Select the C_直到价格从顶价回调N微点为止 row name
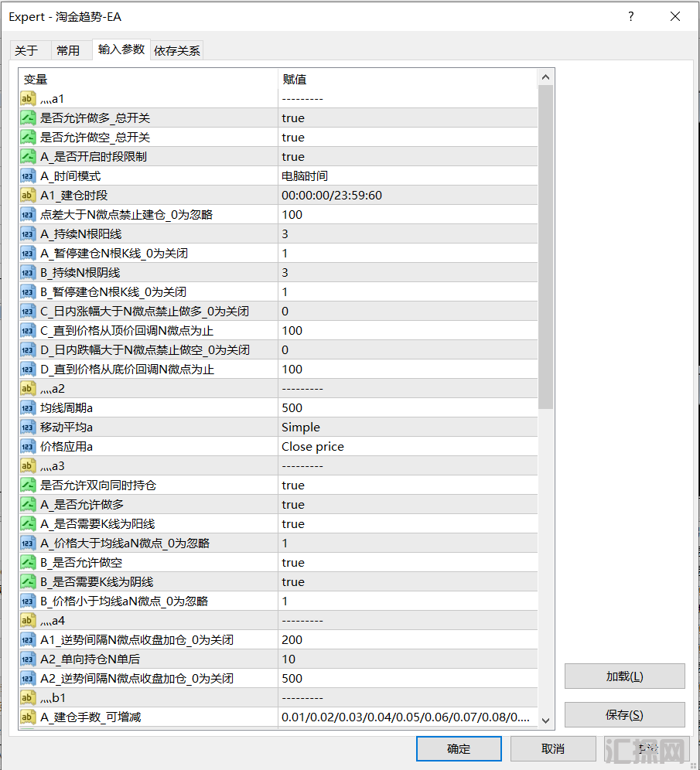This screenshot has width=700, height=770. [127, 331]
